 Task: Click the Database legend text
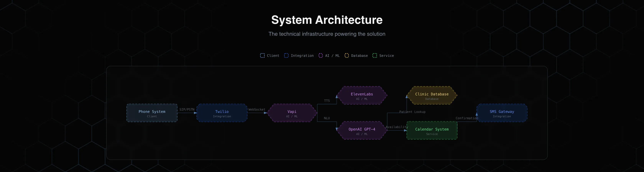[360, 56]
